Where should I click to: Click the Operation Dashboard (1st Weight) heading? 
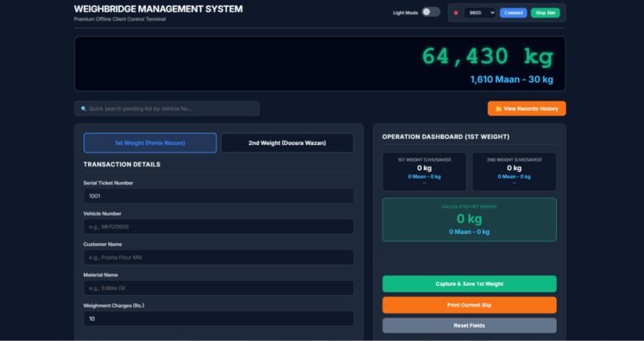click(445, 137)
